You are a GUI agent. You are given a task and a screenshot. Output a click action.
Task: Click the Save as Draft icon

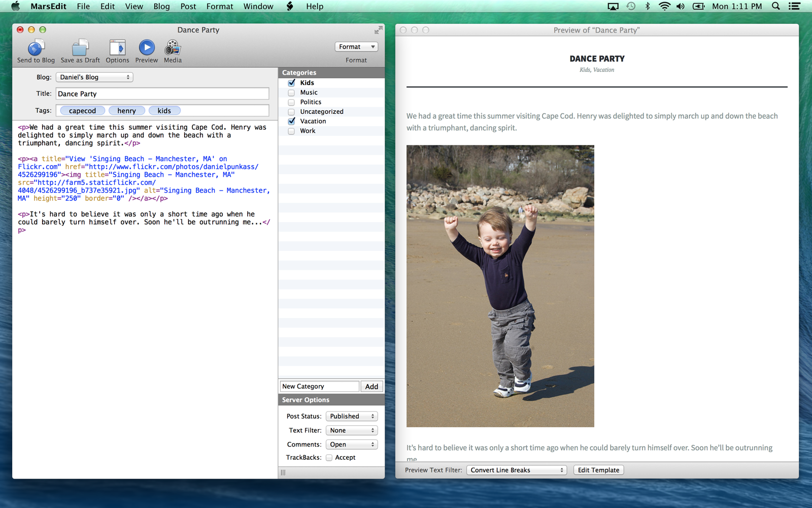(80, 48)
